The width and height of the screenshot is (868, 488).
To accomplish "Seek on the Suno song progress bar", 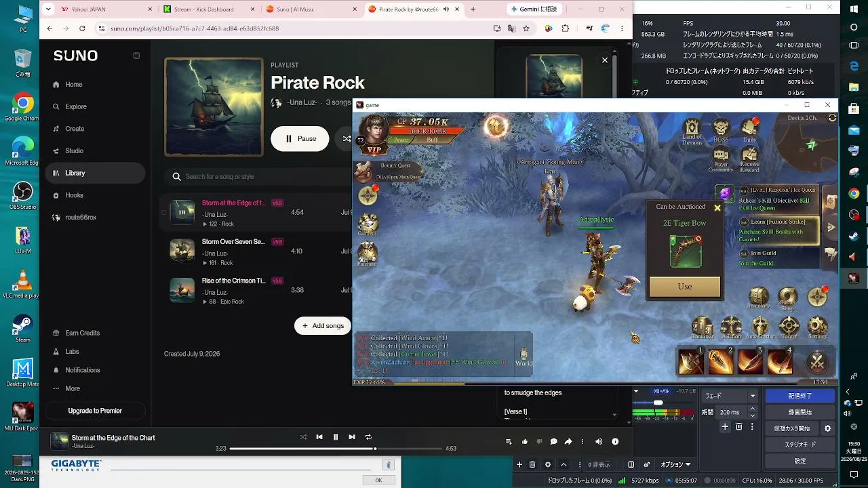I will pos(336,448).
